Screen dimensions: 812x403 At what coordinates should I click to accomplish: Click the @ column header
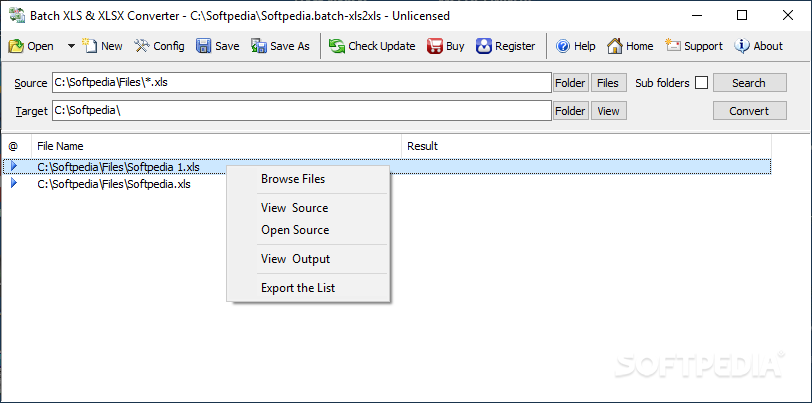17,146
